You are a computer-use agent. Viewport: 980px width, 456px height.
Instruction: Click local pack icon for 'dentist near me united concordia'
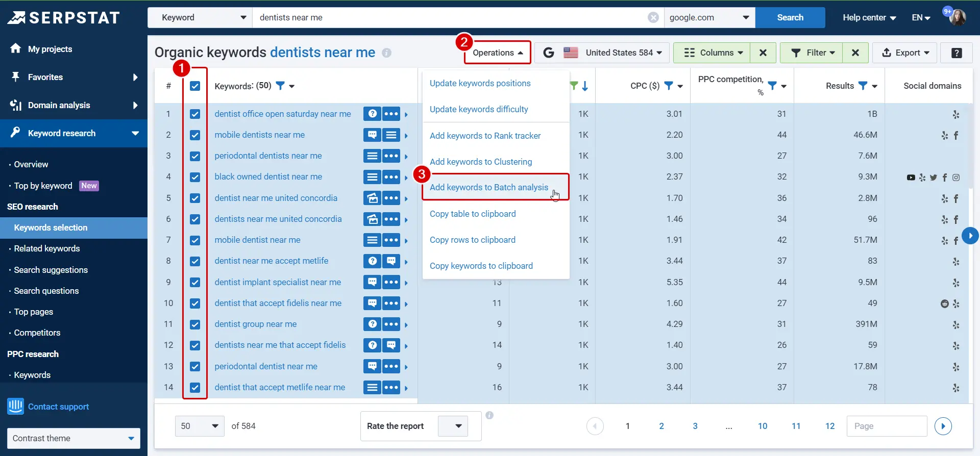click(x=373, y=198)
